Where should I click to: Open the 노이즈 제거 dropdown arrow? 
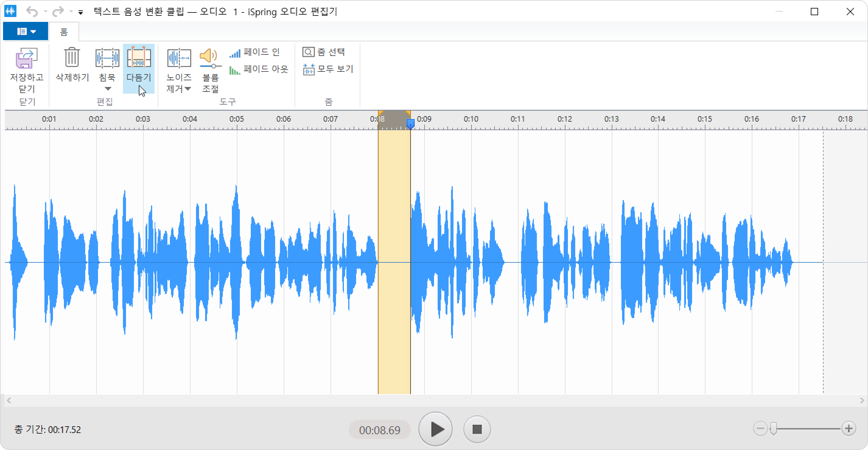click(188, 89)
